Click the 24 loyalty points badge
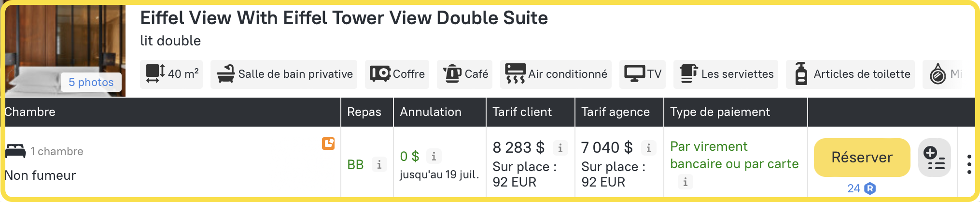 (861, 188)
